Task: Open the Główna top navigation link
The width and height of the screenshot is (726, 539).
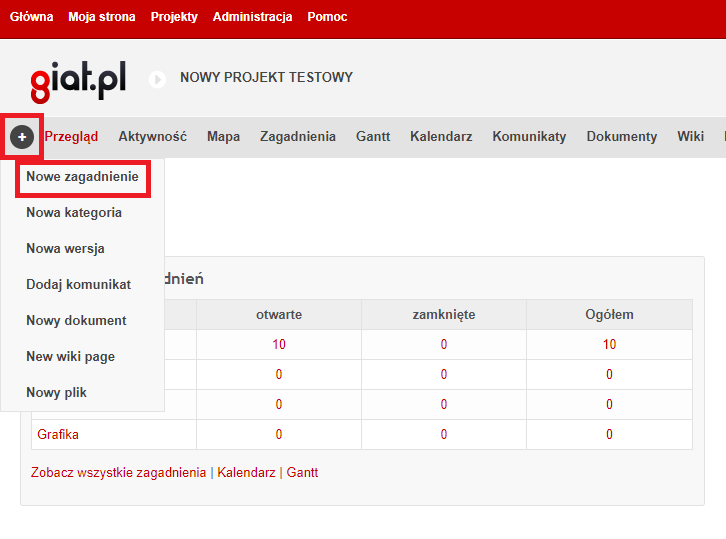Action: [x=31, y=17]
